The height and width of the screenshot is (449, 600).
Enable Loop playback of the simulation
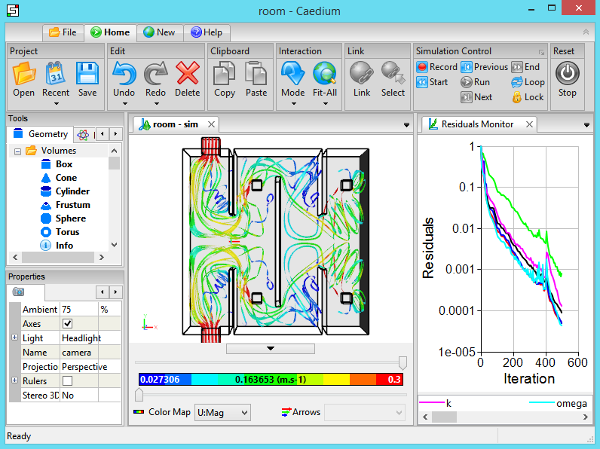tap(528, 82)
